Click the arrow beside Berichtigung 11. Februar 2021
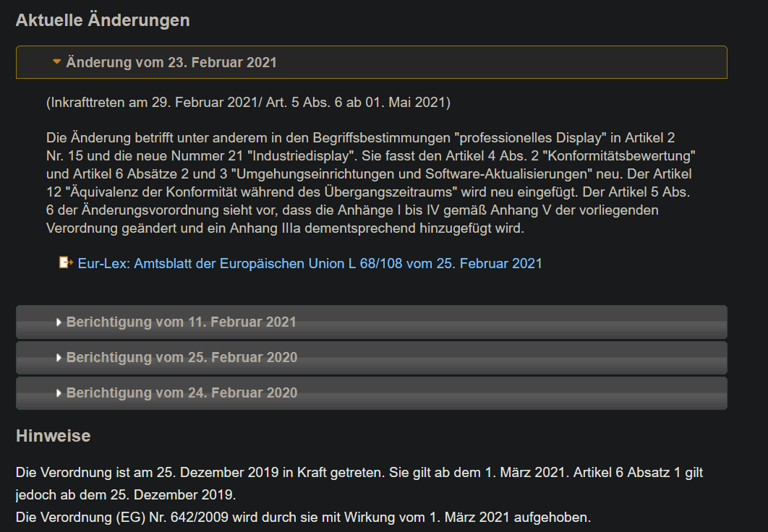Viewport: 768px width, 532px height. point(59,322)
